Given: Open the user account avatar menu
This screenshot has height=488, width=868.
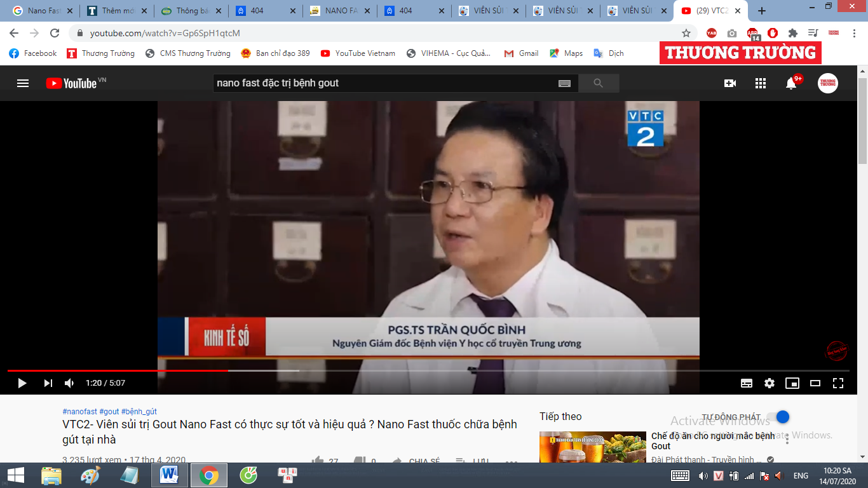Looking at the screenshot, I should (x=827, y=83).
